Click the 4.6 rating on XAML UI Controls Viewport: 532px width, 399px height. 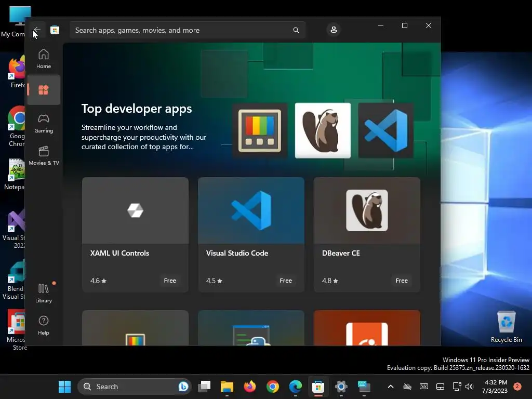pyautogui.click(x=98, y=281)
